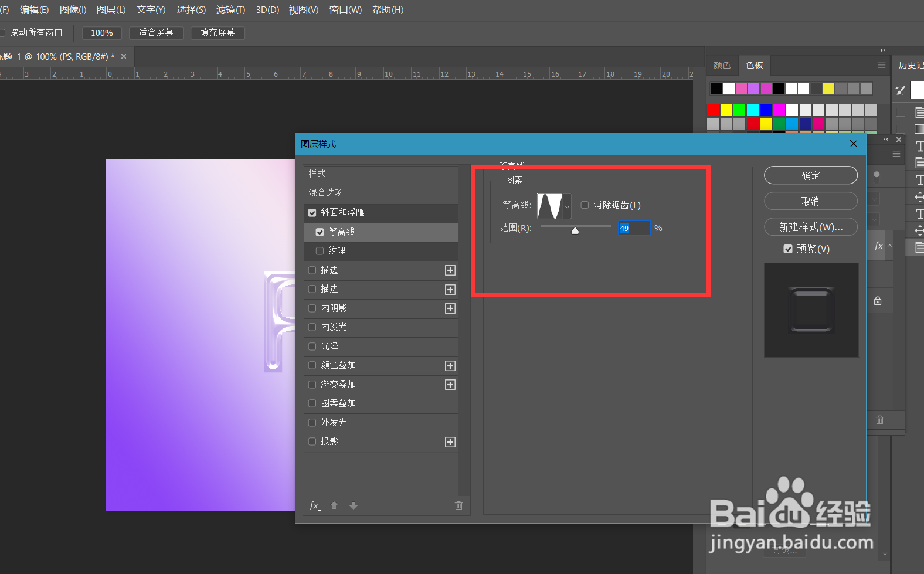Click the contour curve thumbnail preview
Viewport: 924px width, 574px height.
click(x=550, y=206)
